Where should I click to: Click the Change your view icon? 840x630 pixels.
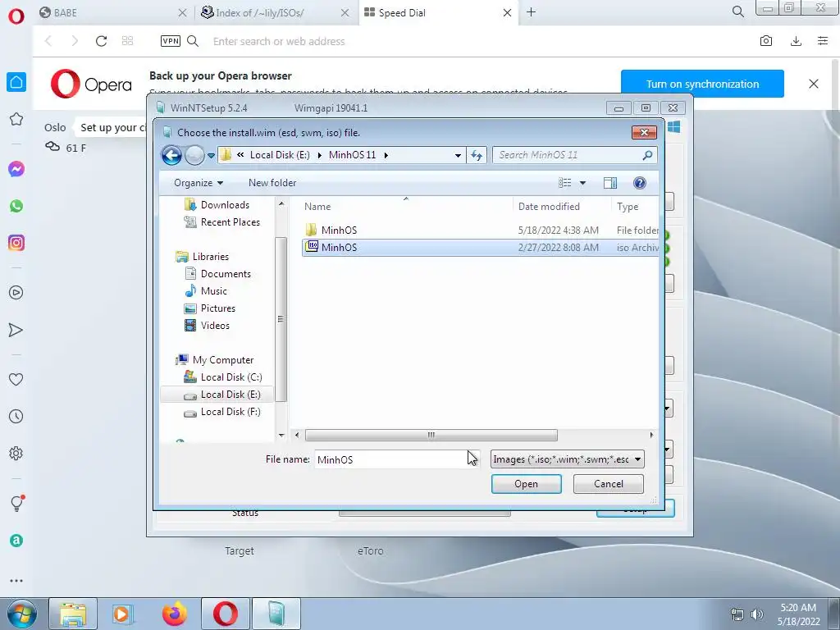(x=564, y=183)
